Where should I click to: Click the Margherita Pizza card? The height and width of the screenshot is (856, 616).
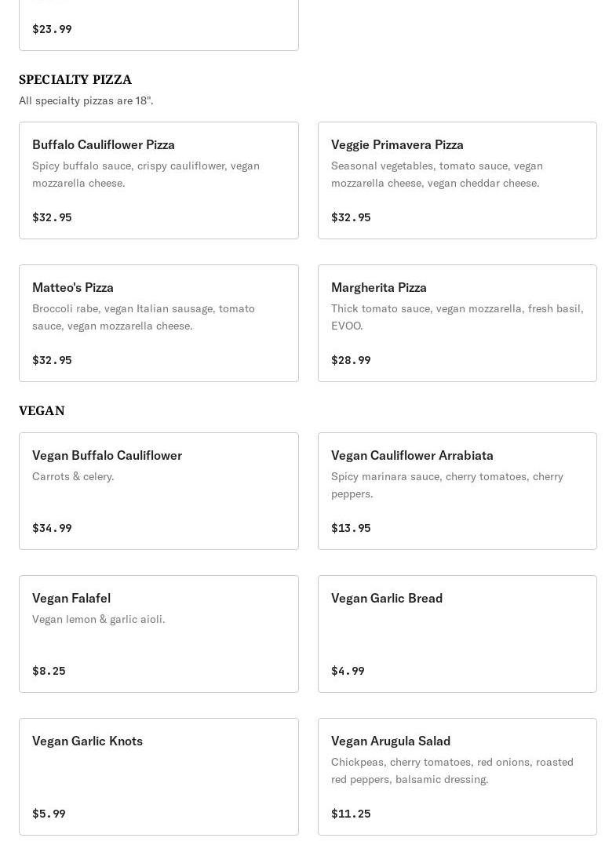click(x=457, y=322)
